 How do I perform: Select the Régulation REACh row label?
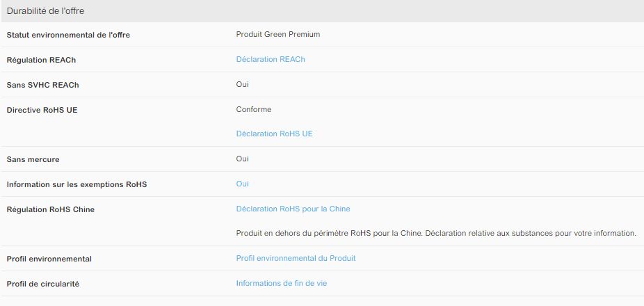(x=41, y=61)
